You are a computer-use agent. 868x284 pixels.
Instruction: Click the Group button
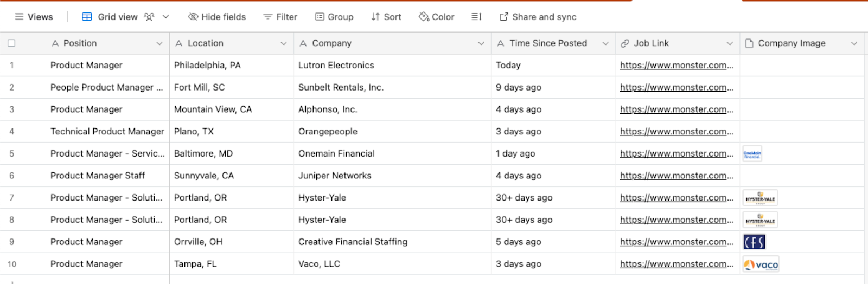coord(334,17)
